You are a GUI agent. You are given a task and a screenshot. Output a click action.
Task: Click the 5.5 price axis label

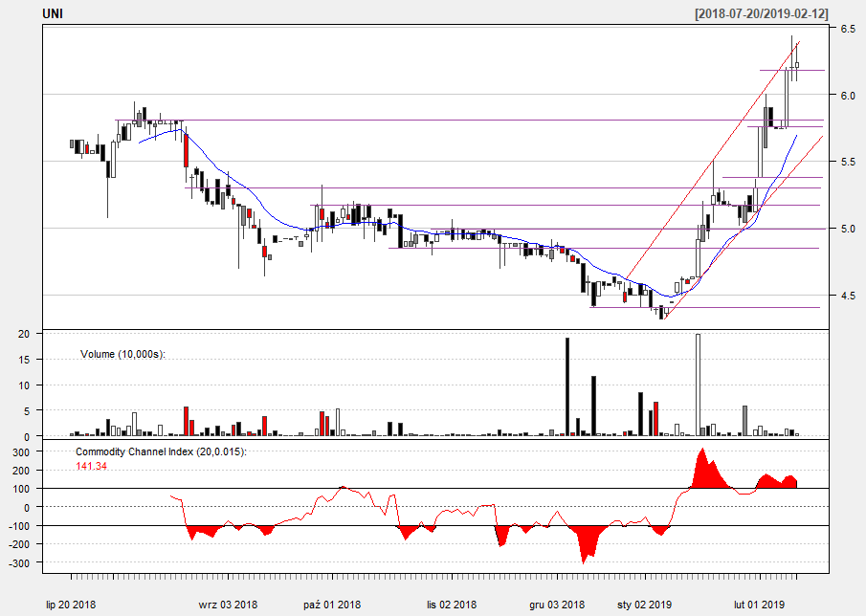click(848, 163)
